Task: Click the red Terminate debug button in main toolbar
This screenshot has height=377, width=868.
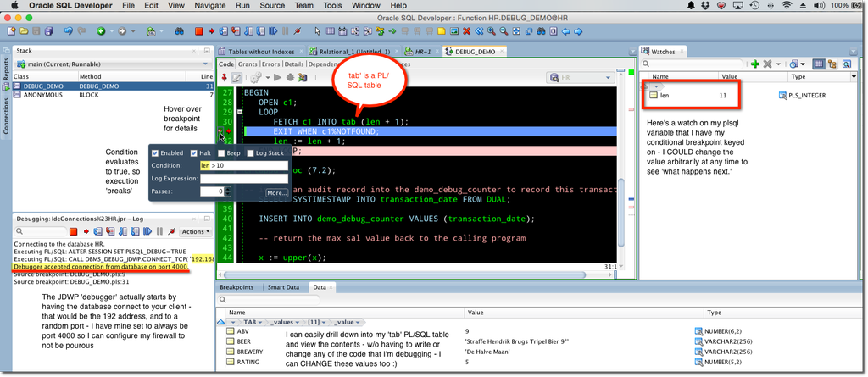Action: pos(198,31)
